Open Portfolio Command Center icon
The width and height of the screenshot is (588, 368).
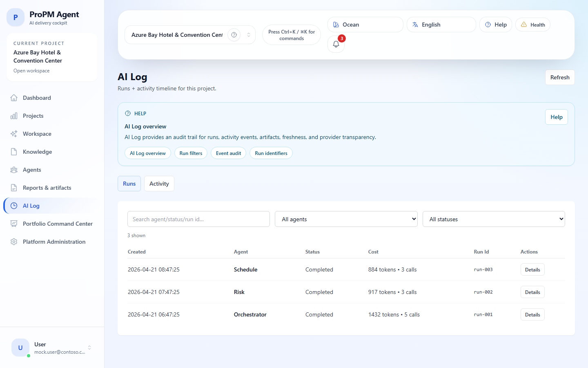[14, 224]
